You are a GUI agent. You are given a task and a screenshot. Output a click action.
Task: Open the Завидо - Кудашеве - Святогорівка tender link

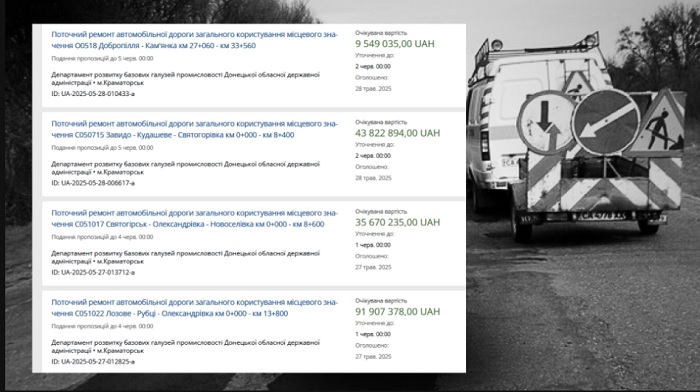194,129
